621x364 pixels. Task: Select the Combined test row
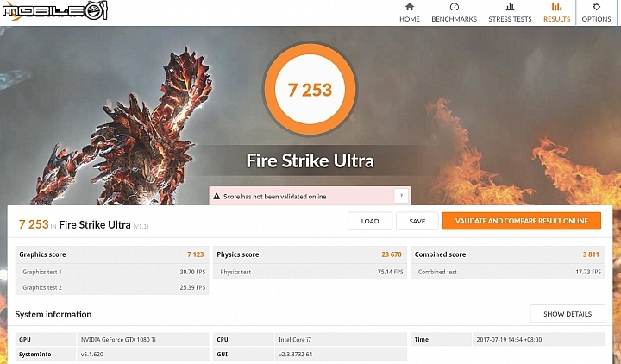point(508,272)
